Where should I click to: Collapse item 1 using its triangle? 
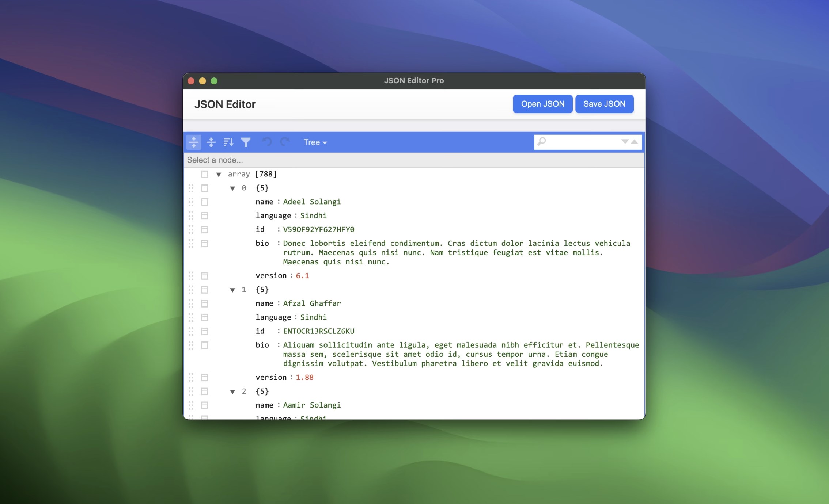click(x=233, y=290)
